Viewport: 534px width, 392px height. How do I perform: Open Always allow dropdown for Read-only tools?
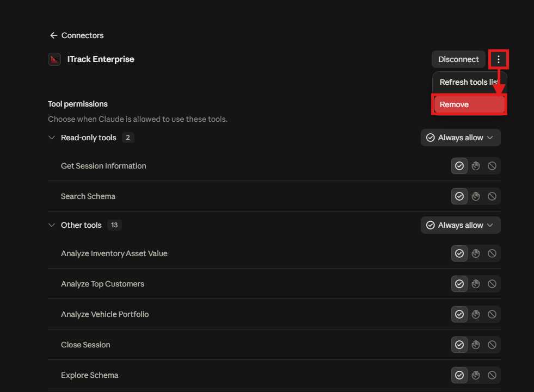[x=461, y=138]
